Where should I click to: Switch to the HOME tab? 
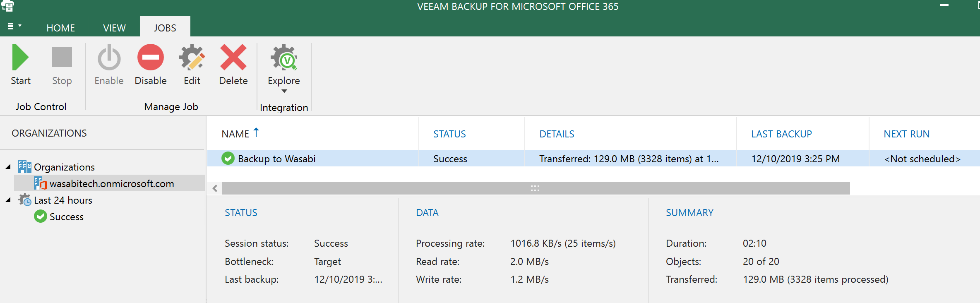tap(61, 28)
